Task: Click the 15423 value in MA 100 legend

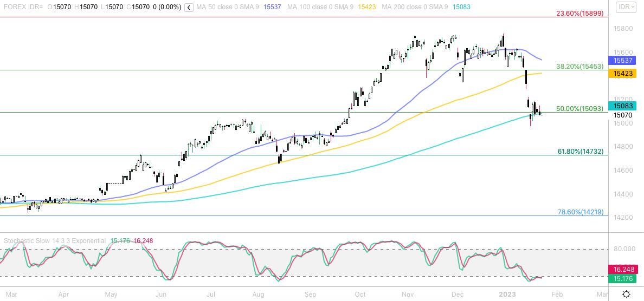Action: click(x=366, y=7)
